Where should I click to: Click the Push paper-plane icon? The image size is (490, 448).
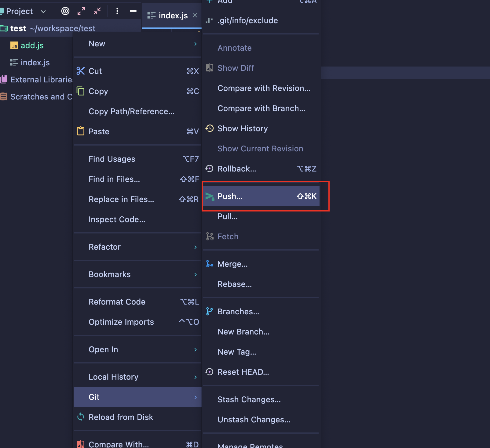point(210,196)
